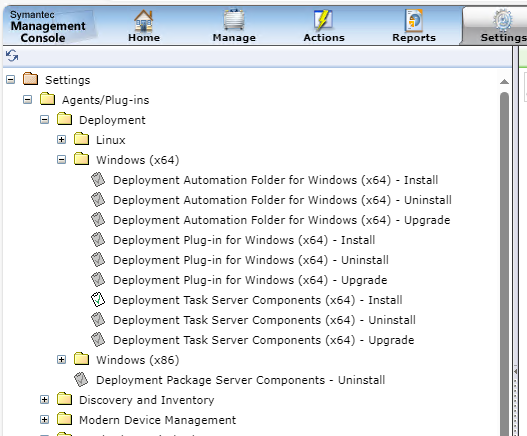Select Deployment Automation Folder for Windows (x64) - Uninstall
The height and width of the screenshot is (436, 527).
282,200
